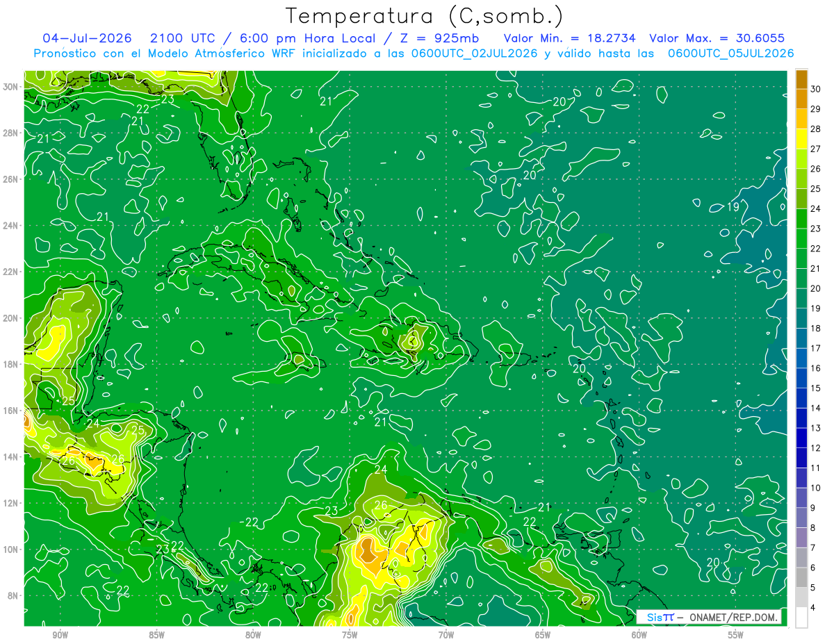Viewport: 834px width, 644px height.
Task: Click the "90W" longitude axis label
Action: click(x=60, y=635)
